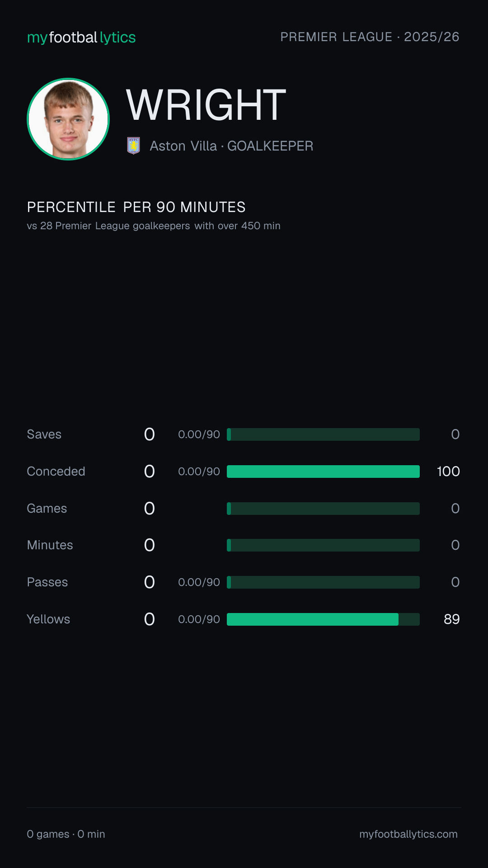This screenshot has height=868, width=488.
Task: Click the WRIGHT player name heading
Action: [206, 105]
